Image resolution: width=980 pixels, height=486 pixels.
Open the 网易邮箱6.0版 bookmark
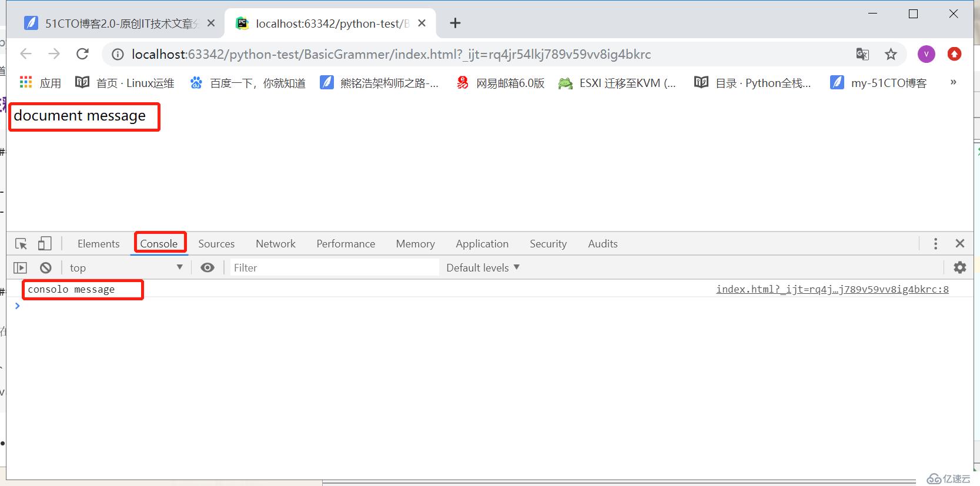point(500,83)
